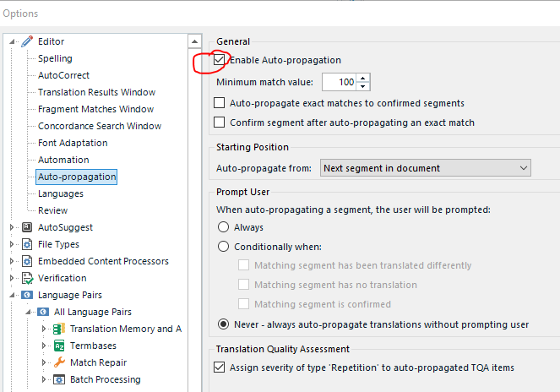The width and height of the screenshot is (560, 392).
Task: Select the Conditionally when radio button
Action: (x=223, y=247)
